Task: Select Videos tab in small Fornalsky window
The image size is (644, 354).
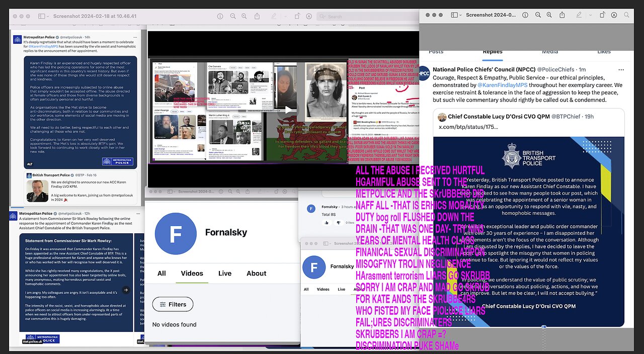Action: [x=323, y=289]
